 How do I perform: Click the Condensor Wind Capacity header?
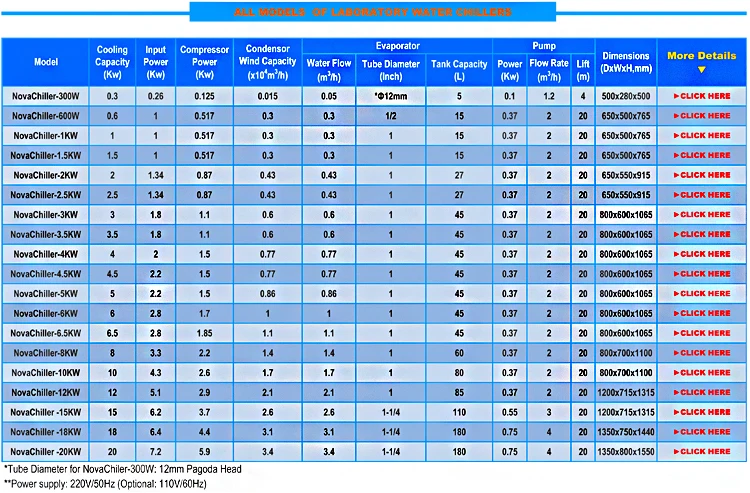tap(267, 62)
